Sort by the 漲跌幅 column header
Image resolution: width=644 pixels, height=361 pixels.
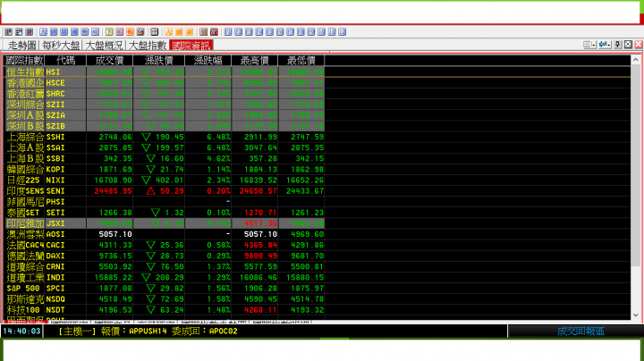tap(208, 60)
